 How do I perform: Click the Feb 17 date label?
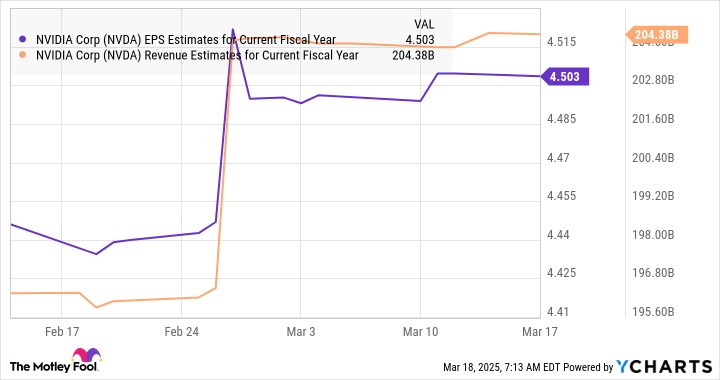point(62,331)
